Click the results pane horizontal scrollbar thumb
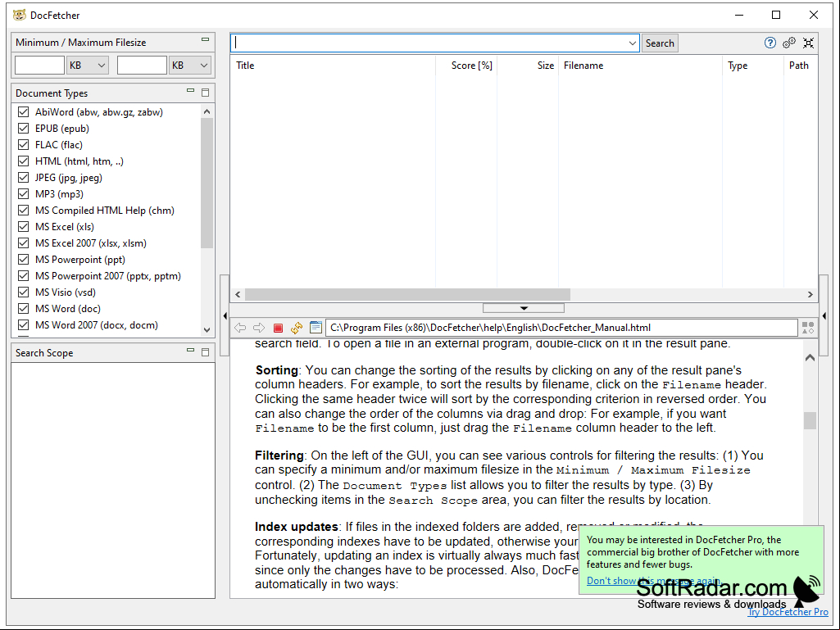 (x=407, y=295)
